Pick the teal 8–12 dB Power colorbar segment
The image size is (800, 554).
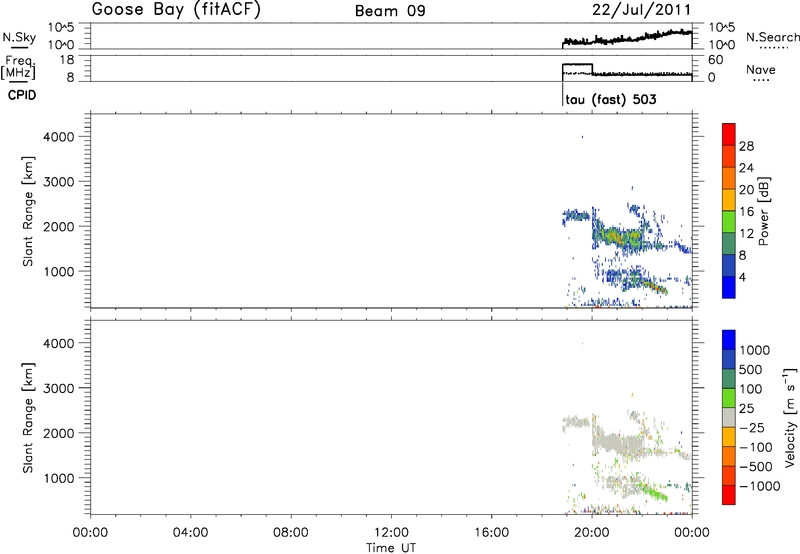coord(729,243)
